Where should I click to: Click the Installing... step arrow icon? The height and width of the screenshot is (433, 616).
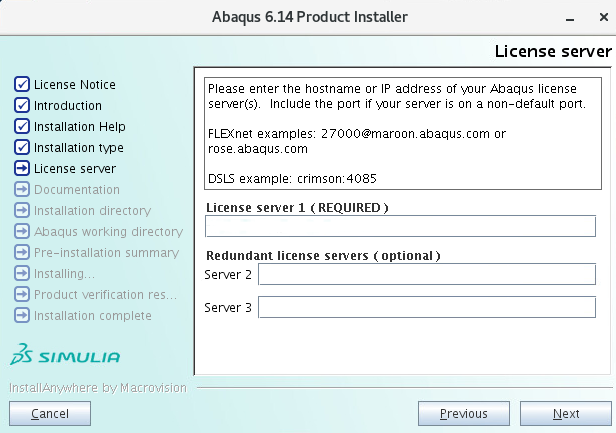coord(22,273)
